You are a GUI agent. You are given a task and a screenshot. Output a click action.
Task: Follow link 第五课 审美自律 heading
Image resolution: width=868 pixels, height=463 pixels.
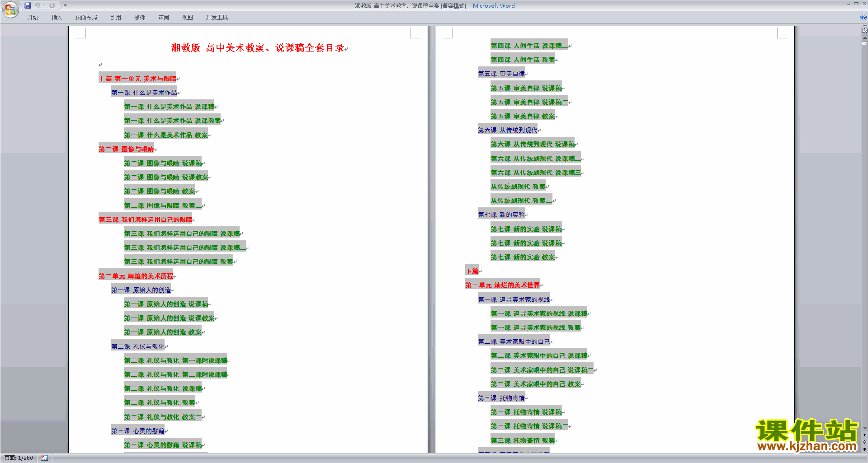pos(501,74)
